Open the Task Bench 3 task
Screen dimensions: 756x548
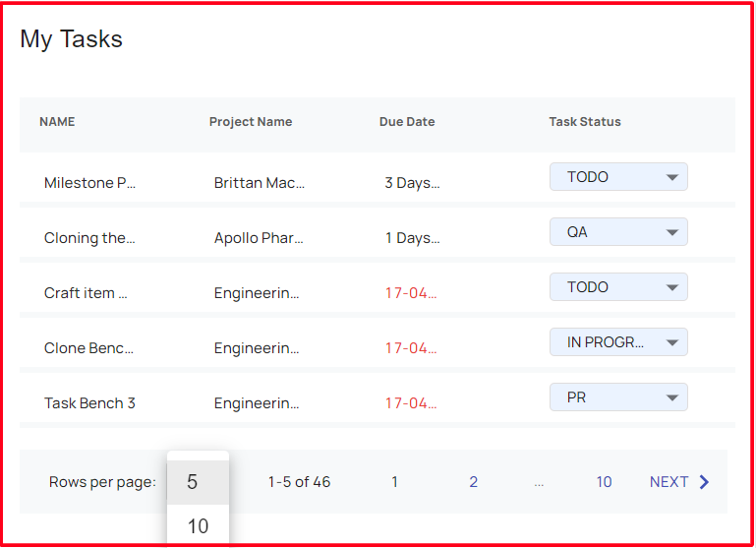[89, 402]
